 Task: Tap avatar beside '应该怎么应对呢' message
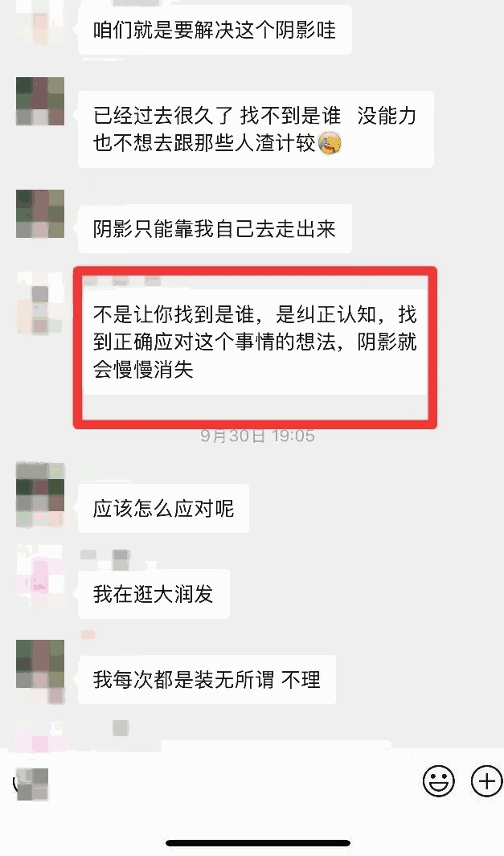pos(40,494)
